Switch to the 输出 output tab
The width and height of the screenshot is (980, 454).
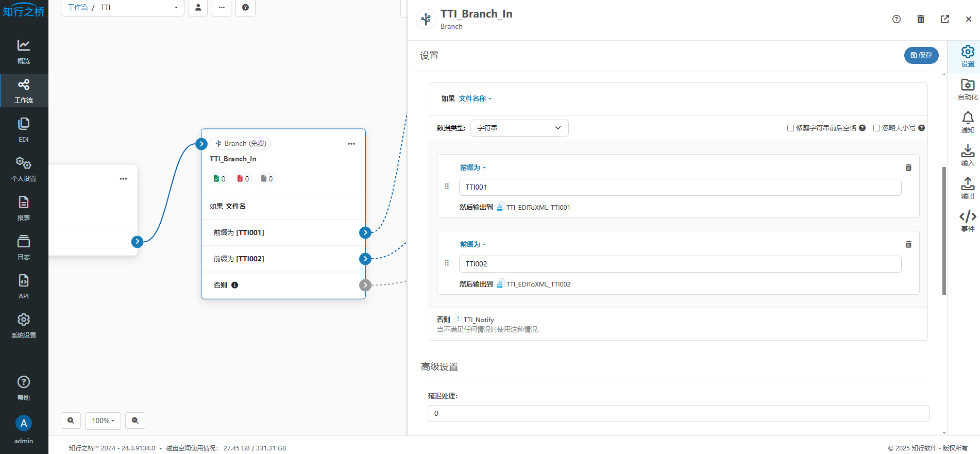click(x=967, y=188)
